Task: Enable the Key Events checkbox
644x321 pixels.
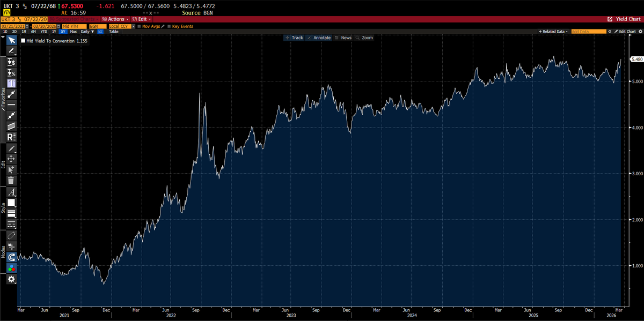Action: tap(169, 26)
